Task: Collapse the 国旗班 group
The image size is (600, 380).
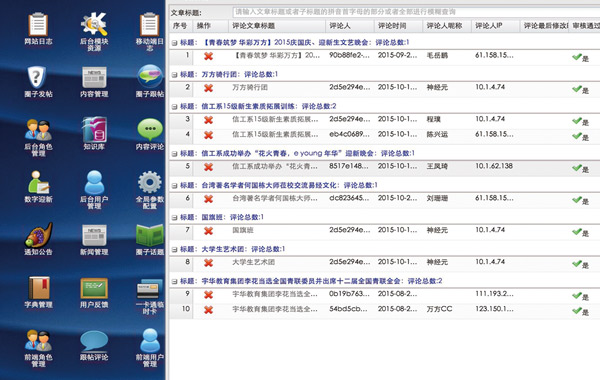Action: tap(174, 218)
